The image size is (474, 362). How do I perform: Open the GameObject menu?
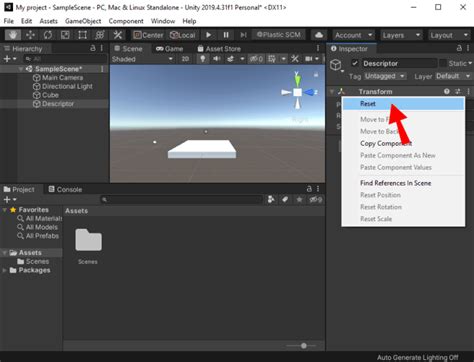[x=83, y=21]
